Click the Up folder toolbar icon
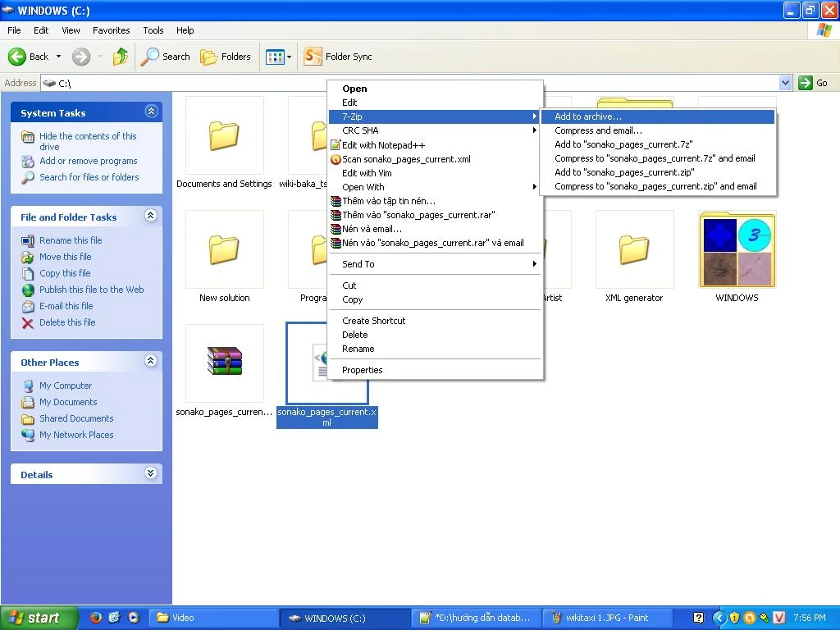840x630 pixels. [x=121, y=57]
